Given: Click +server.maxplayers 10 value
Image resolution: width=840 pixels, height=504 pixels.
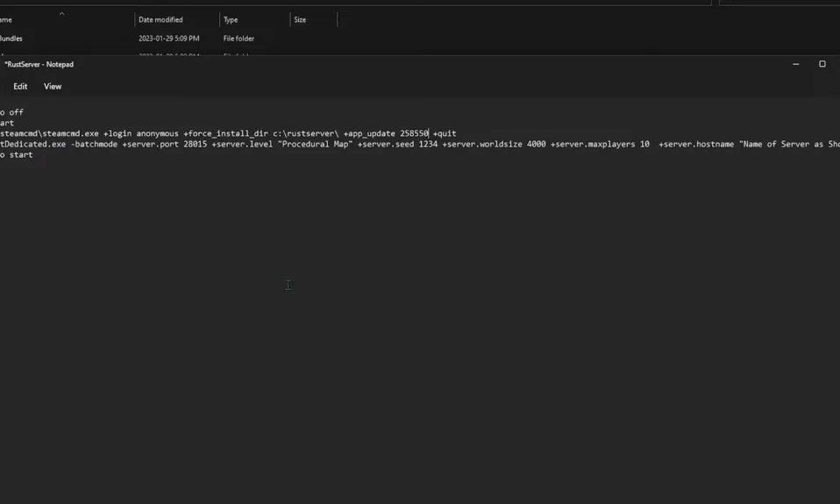Looking at the screenshot, I should tap(600, 144).
